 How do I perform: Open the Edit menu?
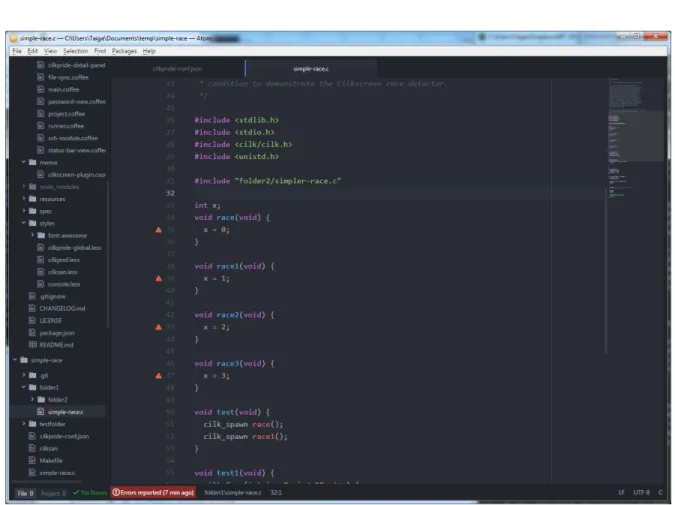(x=32, y=51)
